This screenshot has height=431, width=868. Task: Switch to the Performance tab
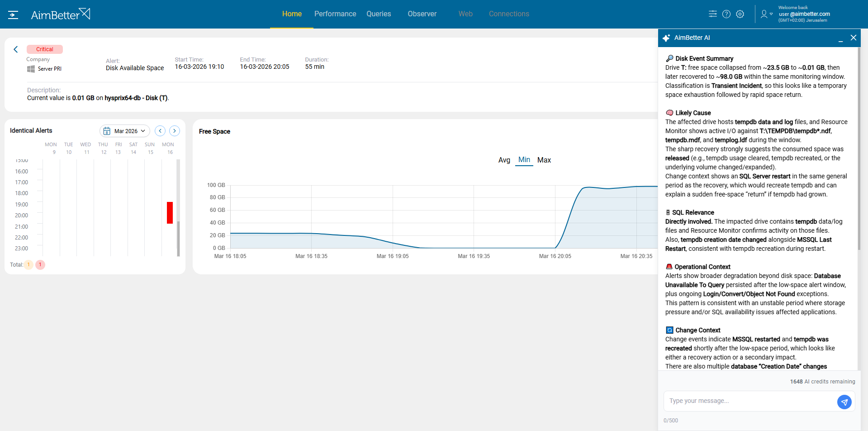(335, 14)
